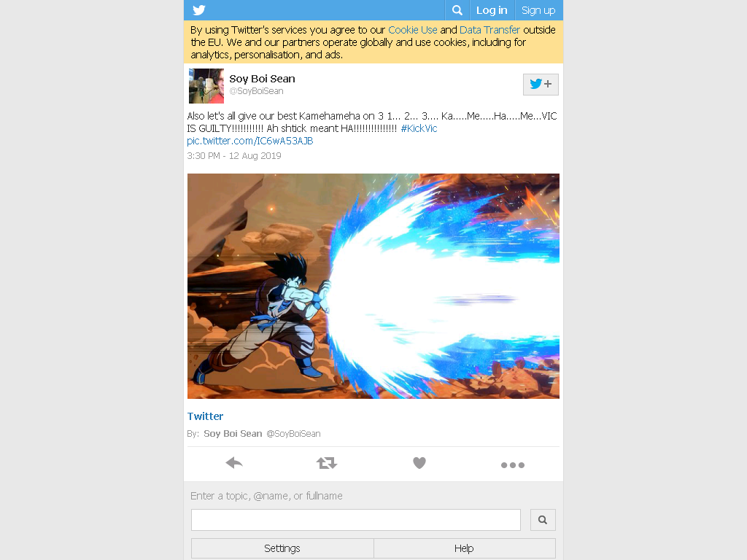Screen dimensions: 747x560
Task: Click the Log in button
Action: pos(492,10)
